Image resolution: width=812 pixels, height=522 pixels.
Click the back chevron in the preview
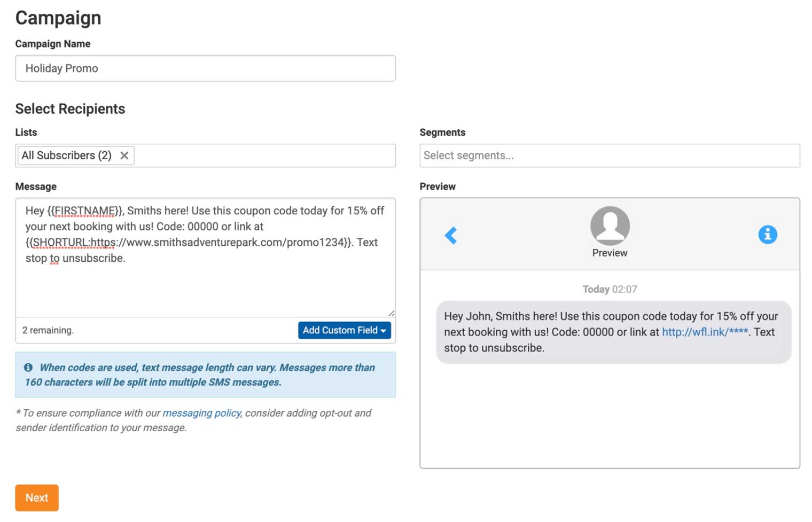pyautogui.click(x=451, y=235)
